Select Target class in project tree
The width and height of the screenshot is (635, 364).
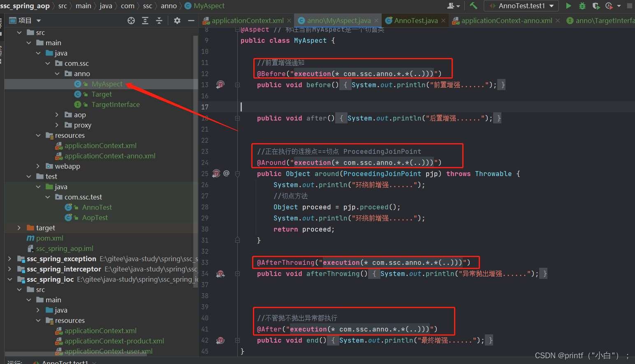coord(102,94)
